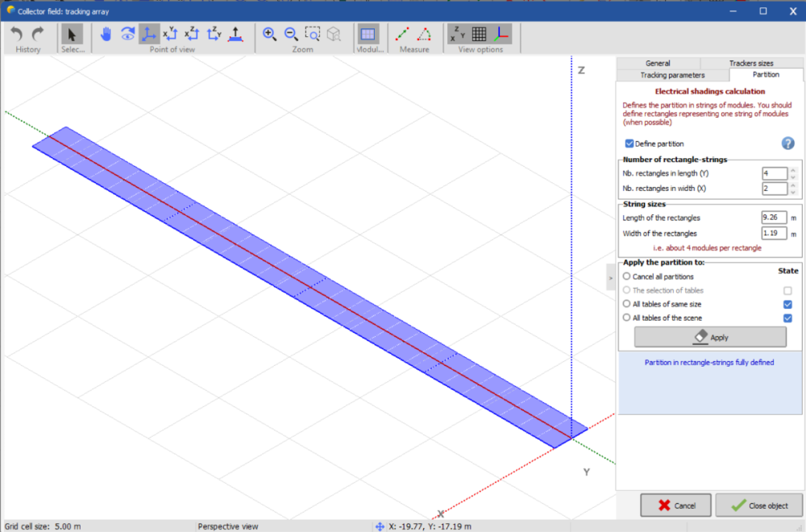Select the measure distance tool

pyautogui.click(x=403, y=34)
